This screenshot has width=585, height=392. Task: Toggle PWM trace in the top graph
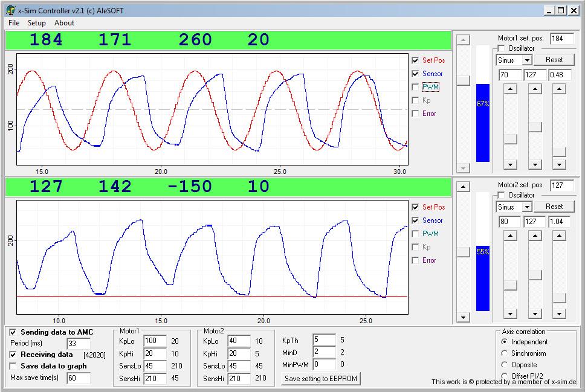point(415,87)
